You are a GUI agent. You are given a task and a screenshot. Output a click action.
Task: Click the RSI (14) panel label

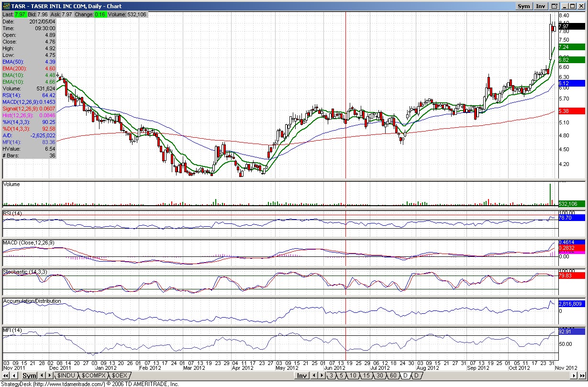13,213
